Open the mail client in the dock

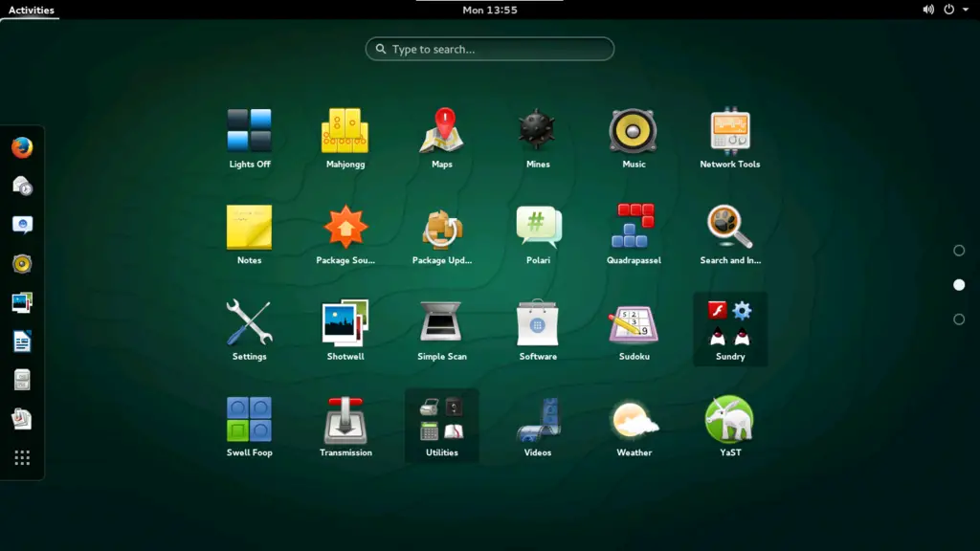[22, 187]
